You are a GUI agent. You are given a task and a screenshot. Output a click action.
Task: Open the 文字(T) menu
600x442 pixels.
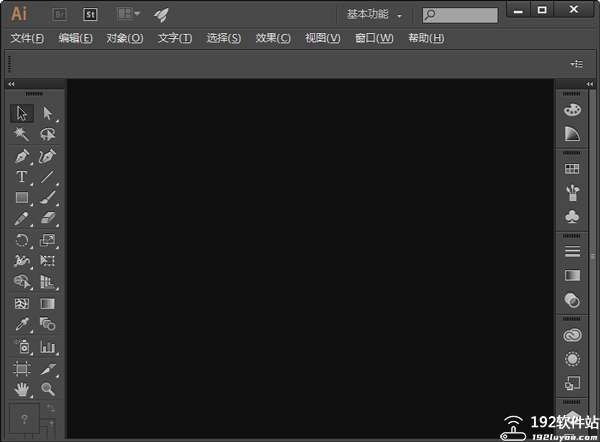[175, 38]
